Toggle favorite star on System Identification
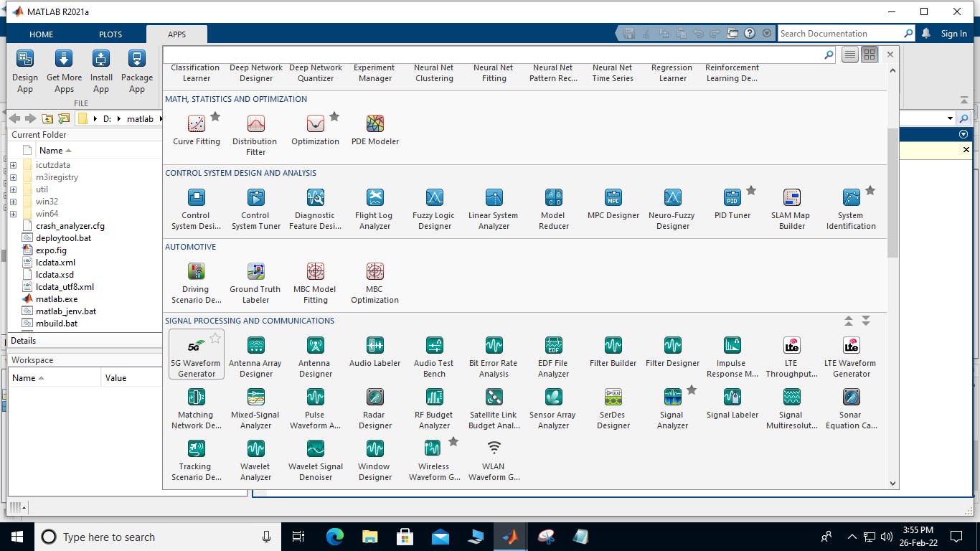 [870, 190]
